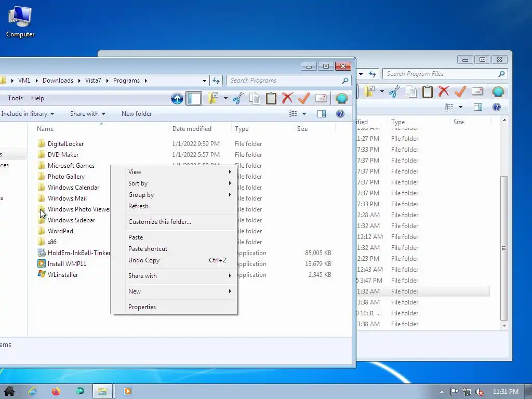Toggle the preview pane button in Programs window
532x399 pixels.
pos(321,114)
